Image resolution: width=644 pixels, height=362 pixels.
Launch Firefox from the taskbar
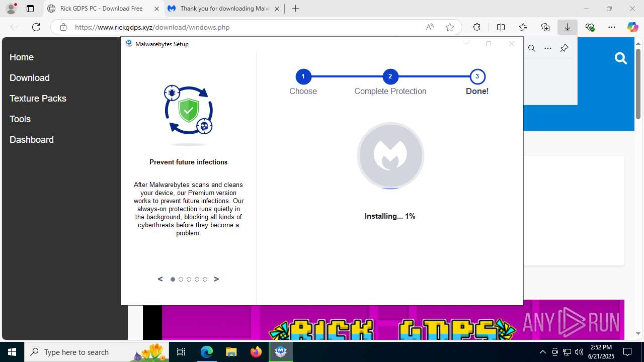256,352
